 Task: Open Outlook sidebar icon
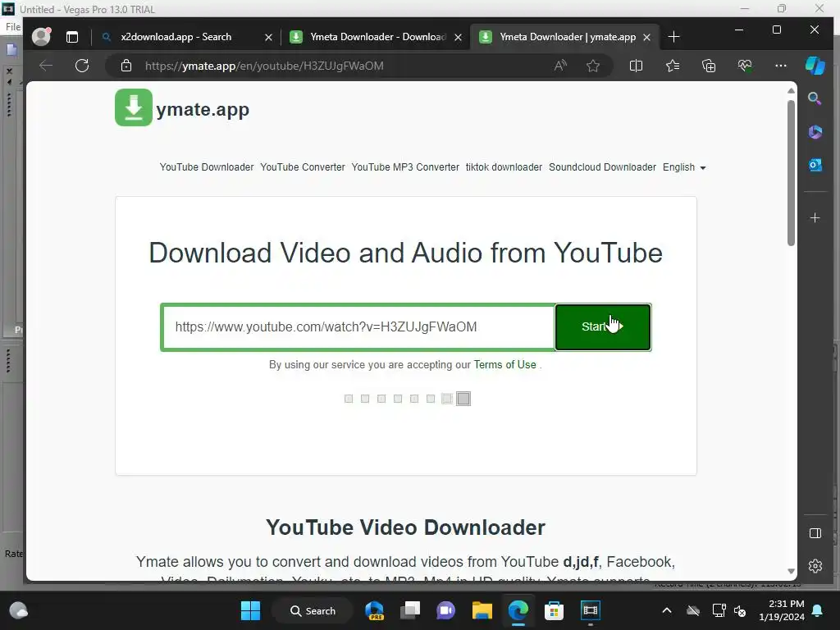coord(815,165)
